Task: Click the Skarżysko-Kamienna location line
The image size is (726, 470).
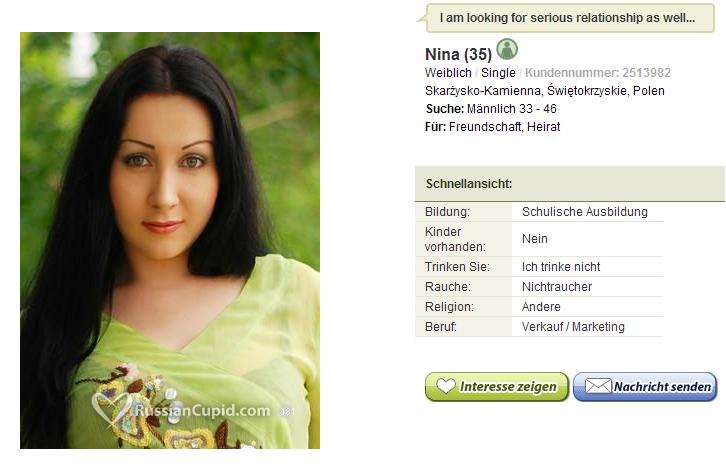Action: pyautogui.click(x=544, y=91)
